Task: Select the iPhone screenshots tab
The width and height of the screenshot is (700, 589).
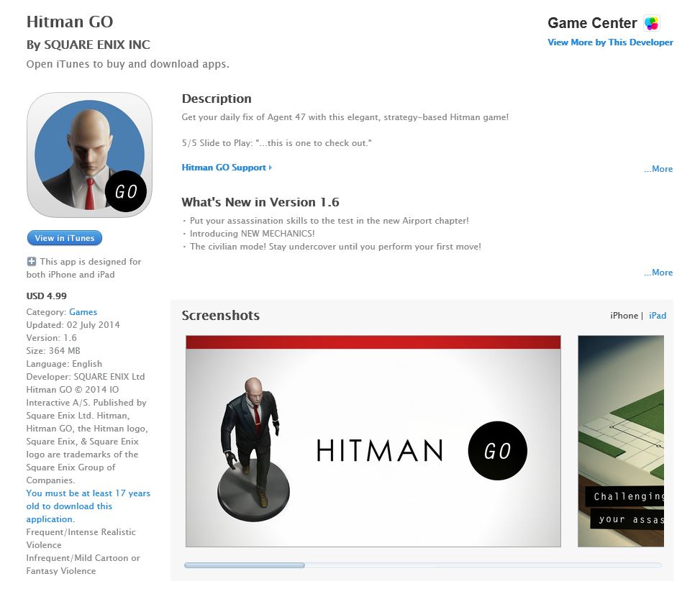Action: tap(624, 316)
